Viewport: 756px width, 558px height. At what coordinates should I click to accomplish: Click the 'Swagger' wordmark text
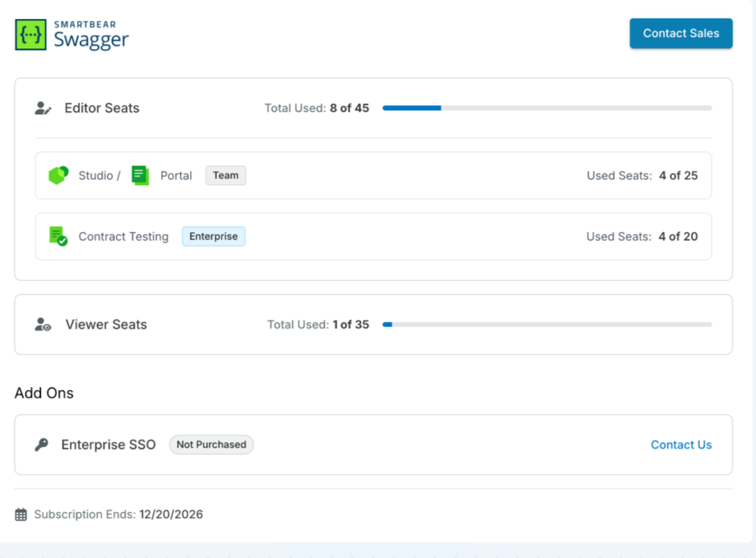pyautogui.click(x=91, y=40)
